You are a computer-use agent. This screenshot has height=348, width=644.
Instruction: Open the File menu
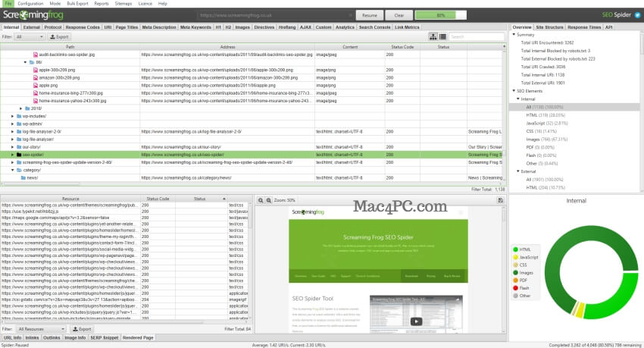coord(8,3)
